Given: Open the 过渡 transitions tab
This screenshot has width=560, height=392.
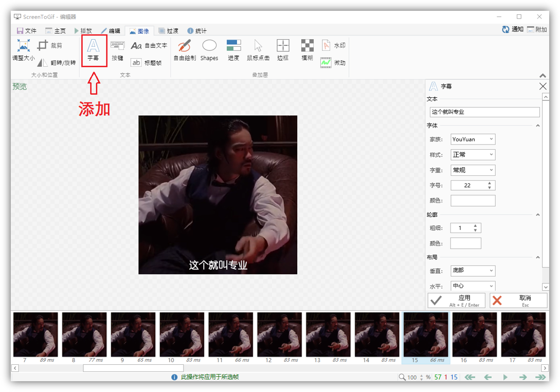Looking at the screenshot, I should [x=168, y=31].
